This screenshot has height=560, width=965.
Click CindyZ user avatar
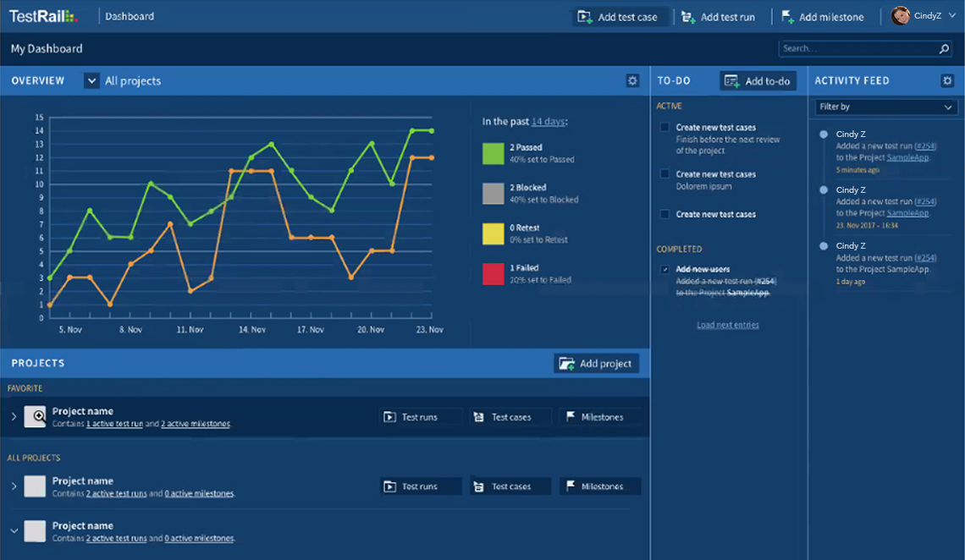(x=901, y=16)
